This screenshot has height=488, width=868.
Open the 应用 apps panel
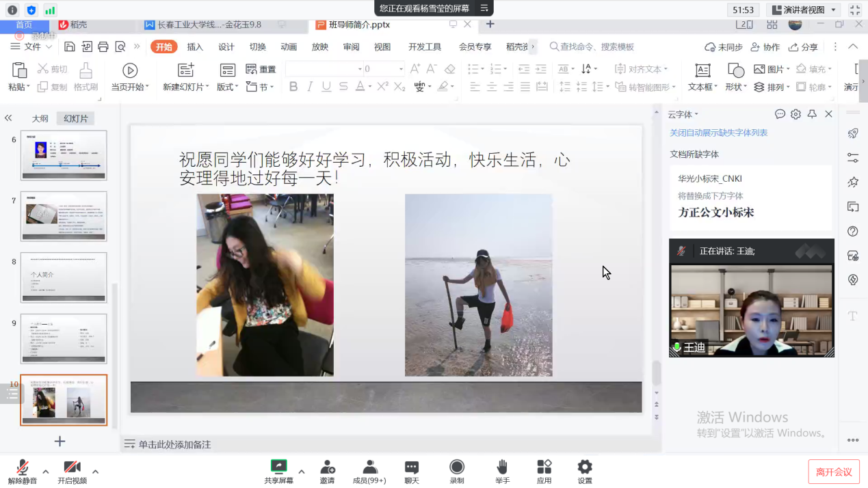pyautogui.click(x=544, y=470)
